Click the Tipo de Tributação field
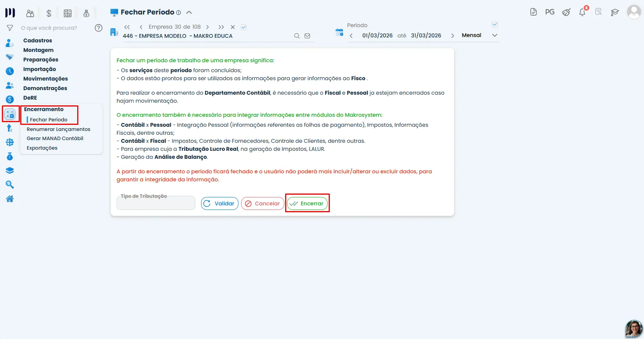 156,203
